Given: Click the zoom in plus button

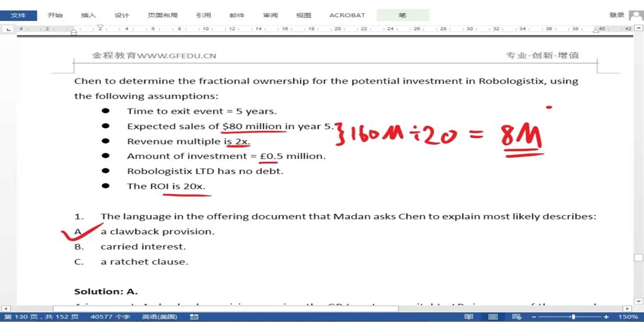Looking at the screenshot, I should (x=606, y=317).
